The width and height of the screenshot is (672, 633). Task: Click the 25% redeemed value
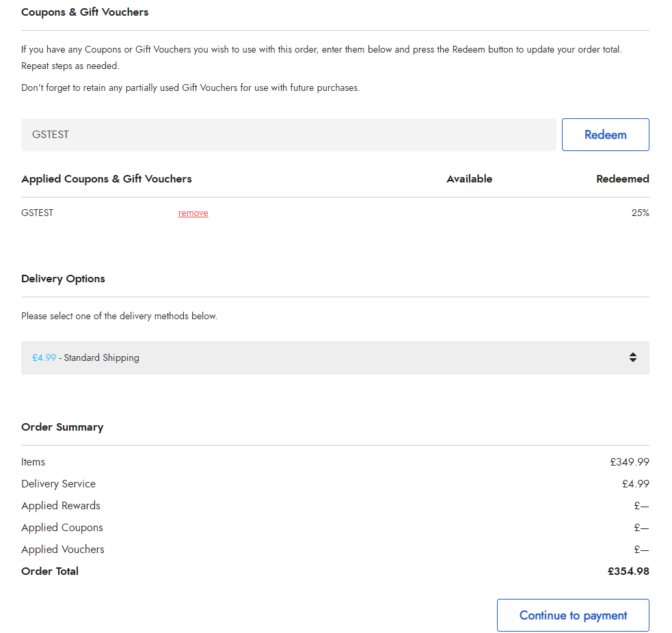[x=640, y=213]
